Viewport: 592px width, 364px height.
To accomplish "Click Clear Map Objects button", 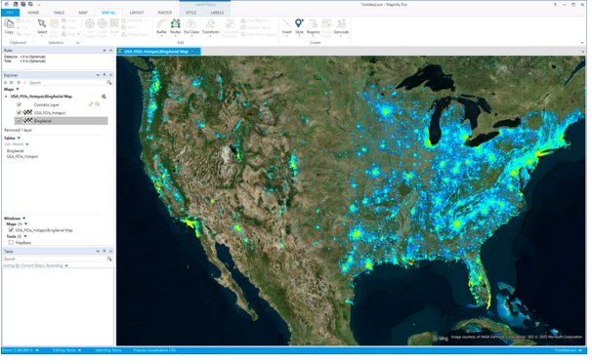I will (x=259, y=34).
